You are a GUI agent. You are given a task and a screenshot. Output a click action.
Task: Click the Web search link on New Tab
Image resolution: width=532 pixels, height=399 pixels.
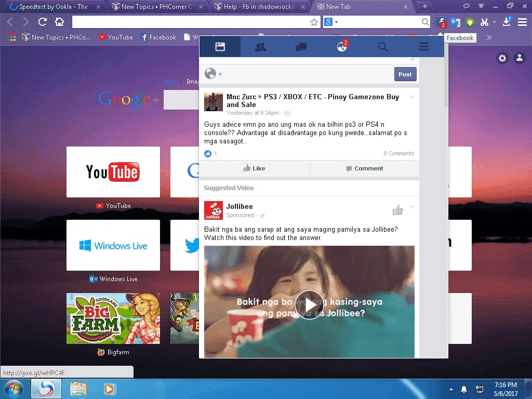[x=169, y=82]
